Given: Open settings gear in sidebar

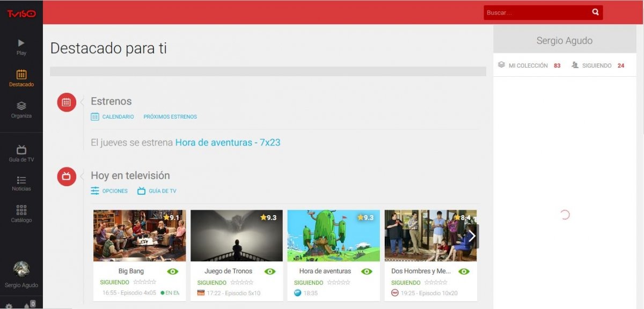Looking at the screenshot, I should pos(9,306).
